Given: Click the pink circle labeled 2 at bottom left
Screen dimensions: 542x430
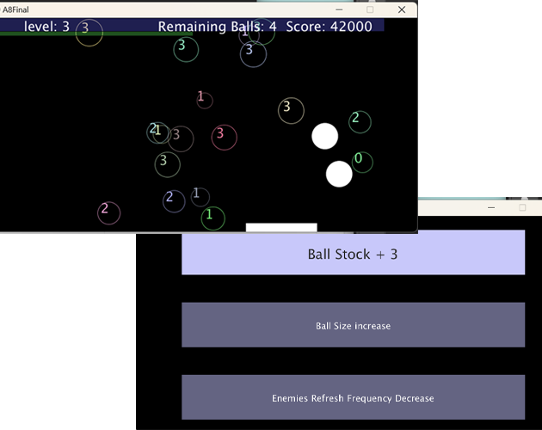Looking at the screenshot, I should coord(109,213).
